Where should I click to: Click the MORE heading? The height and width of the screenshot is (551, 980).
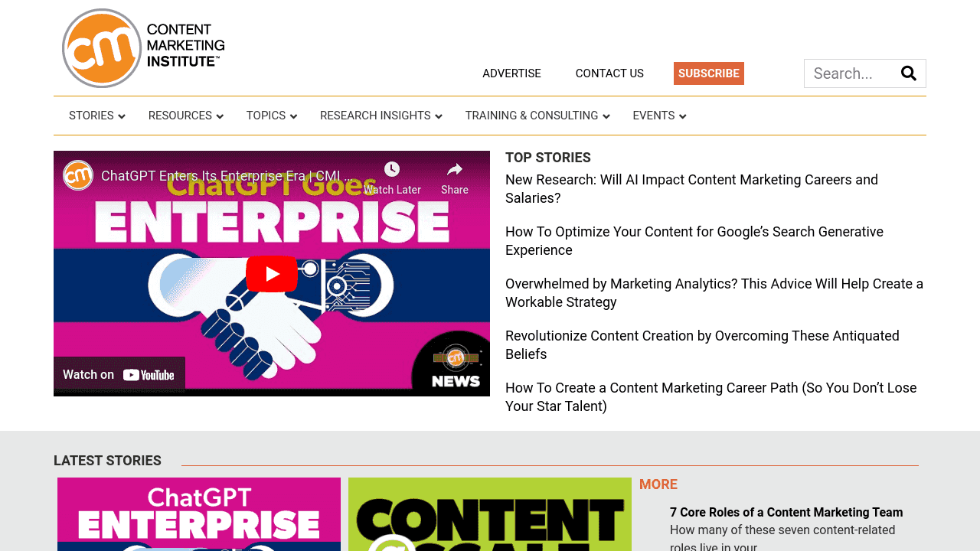coord(658,484)
